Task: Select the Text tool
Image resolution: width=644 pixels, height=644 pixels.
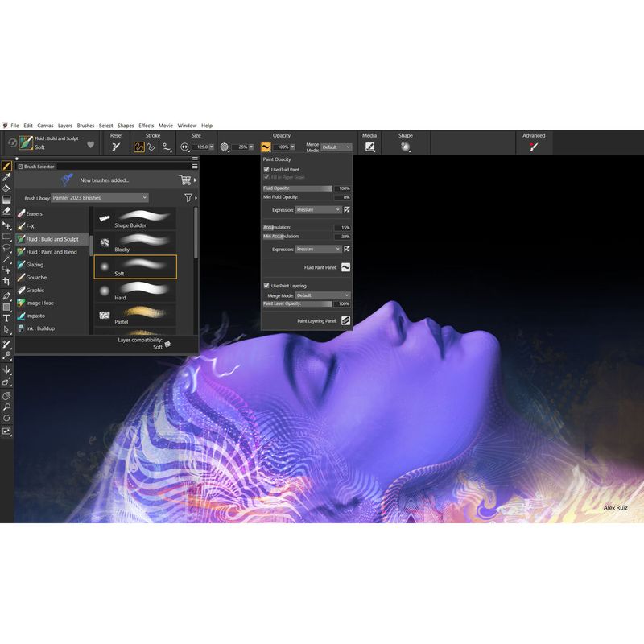Action: pos(6,318)
